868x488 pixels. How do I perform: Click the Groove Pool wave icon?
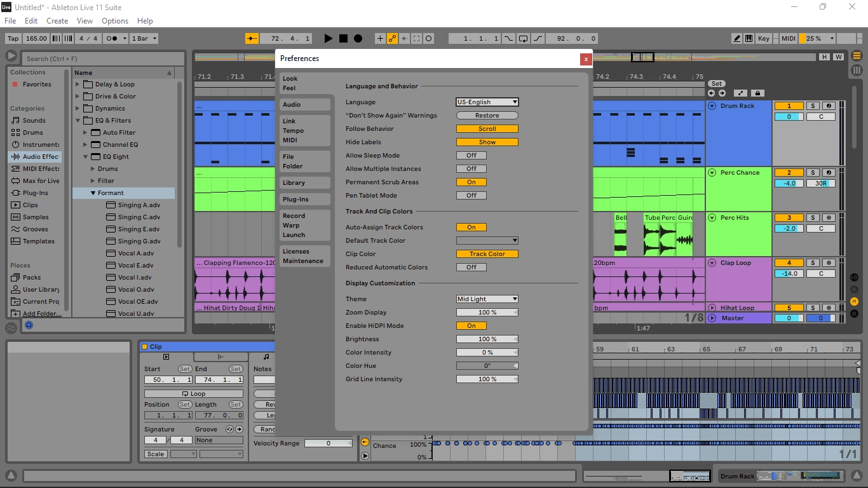point(11,328)
